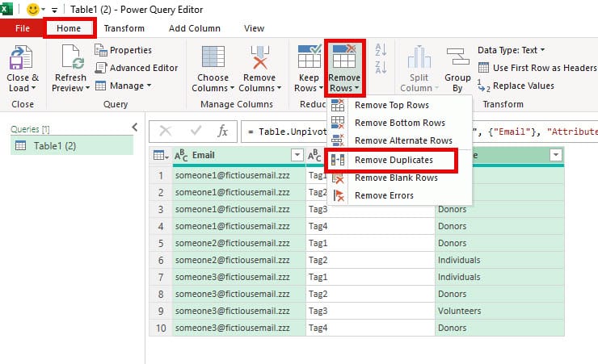
Task: Click the Tag3 cell in row 9
Action: (x=370, y=311)
